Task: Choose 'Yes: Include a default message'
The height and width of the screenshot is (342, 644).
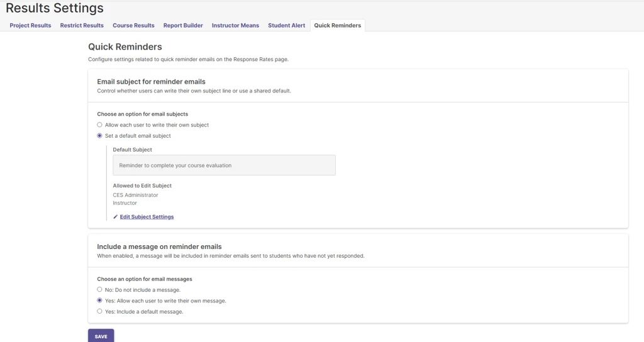Action: [x=99, y=311]
